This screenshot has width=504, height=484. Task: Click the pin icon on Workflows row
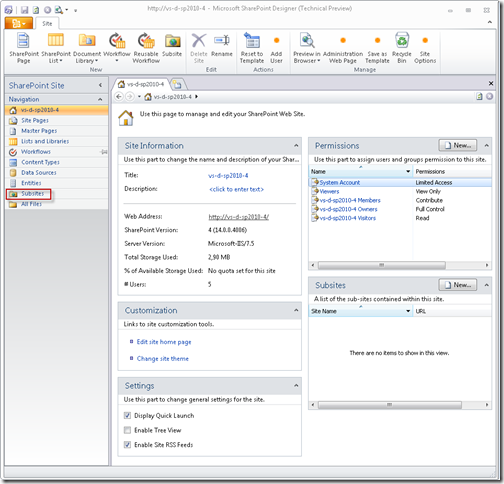[104, 152]
